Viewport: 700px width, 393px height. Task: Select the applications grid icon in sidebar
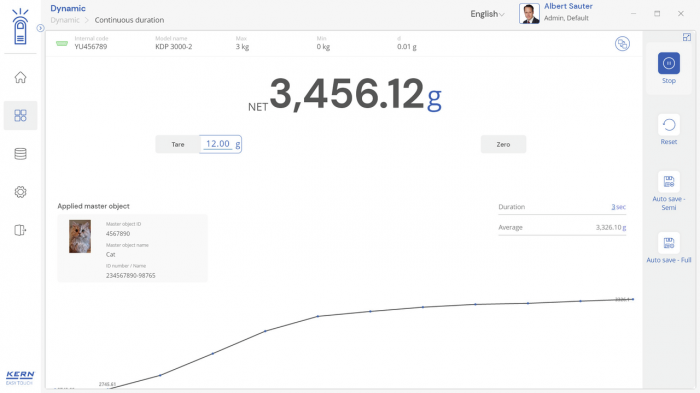tap(20, 116)
